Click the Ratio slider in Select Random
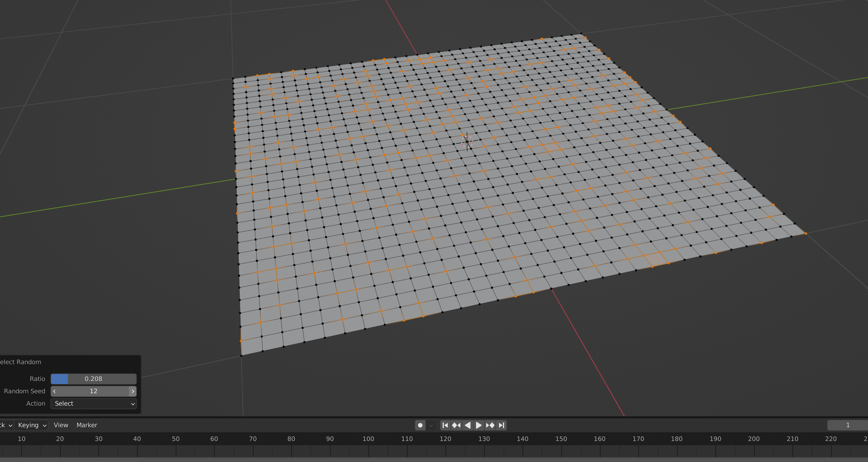 [x=93, y=379]
